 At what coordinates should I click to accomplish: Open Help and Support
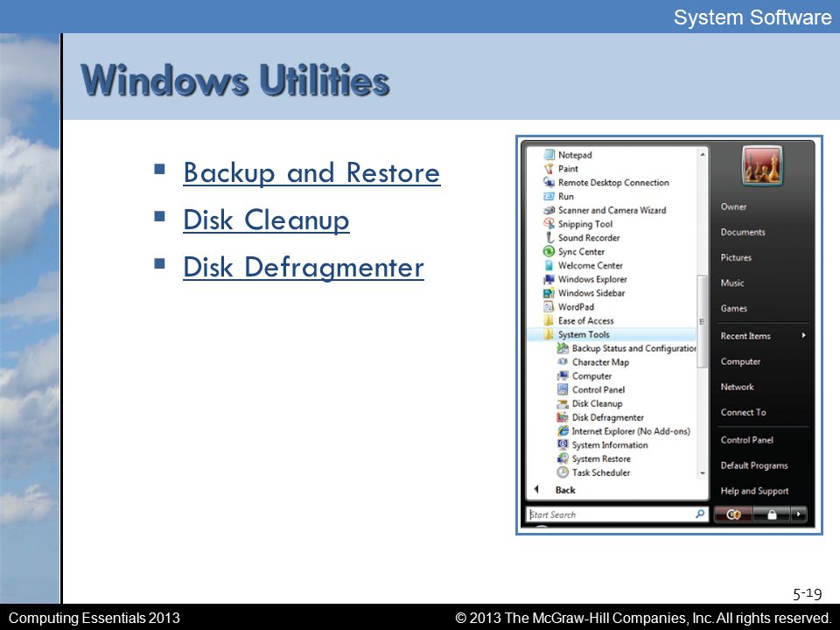coord(754,491)
